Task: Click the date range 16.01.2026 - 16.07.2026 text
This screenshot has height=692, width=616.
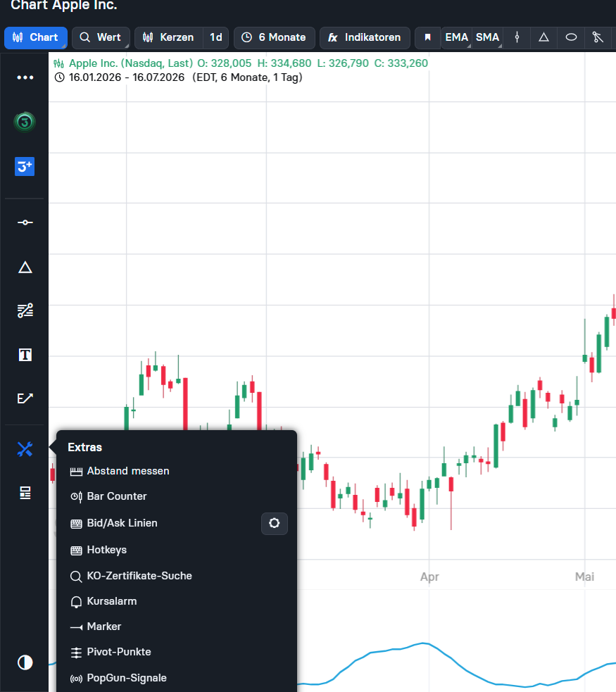Action: (126, 77)
